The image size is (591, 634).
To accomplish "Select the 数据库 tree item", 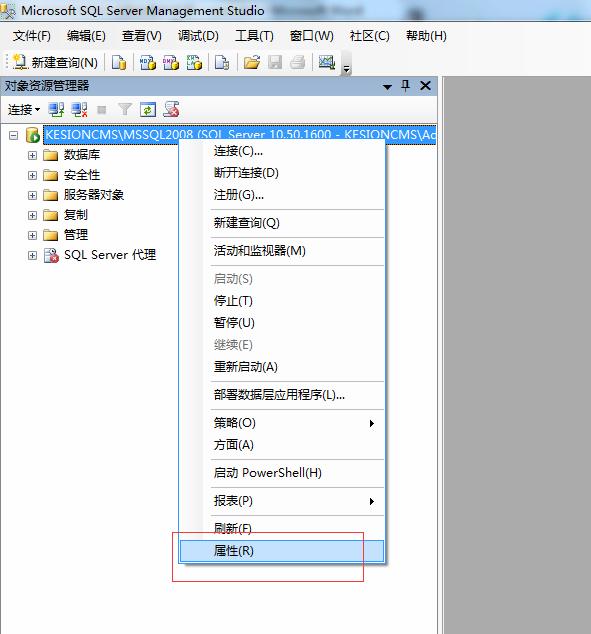I will pyautogui.click(x=82, y=155).
